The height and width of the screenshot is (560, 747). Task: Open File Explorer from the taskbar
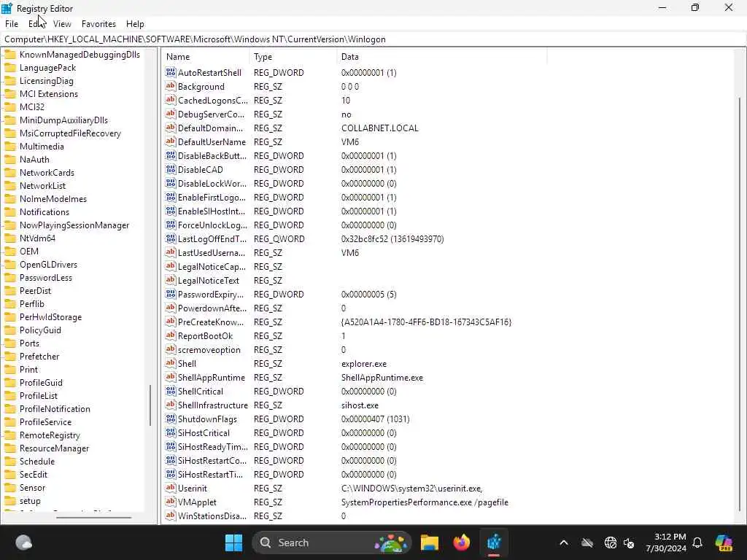click(429, 542)
